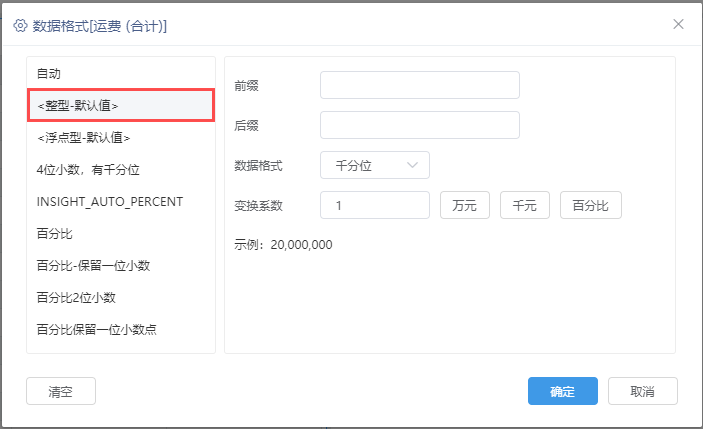Choose 百分比保留一位小数点 in the list
Screen dimensions: 703x429
121,329
